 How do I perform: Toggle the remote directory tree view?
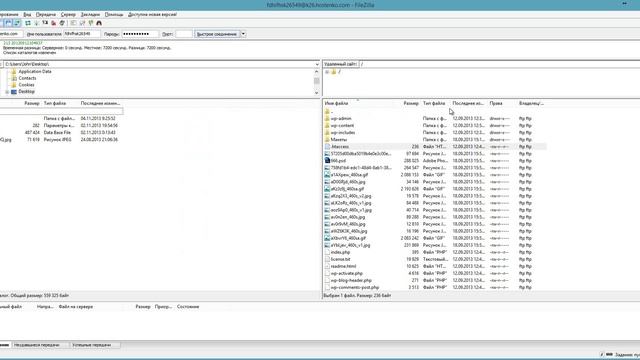pos(9,23)
